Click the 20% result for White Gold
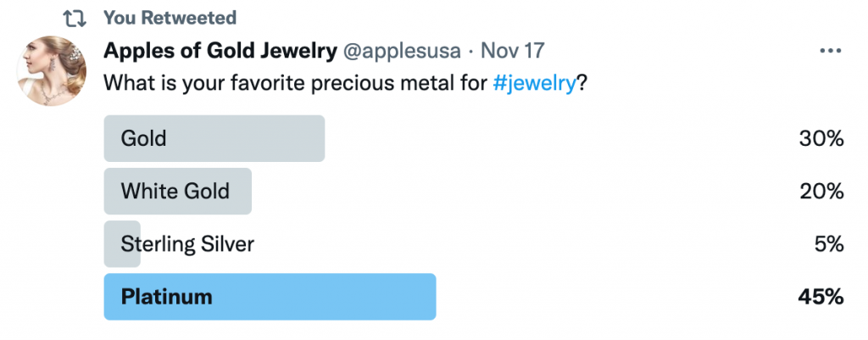The width and height of the screenshot is (868, 340). (821, 191)
